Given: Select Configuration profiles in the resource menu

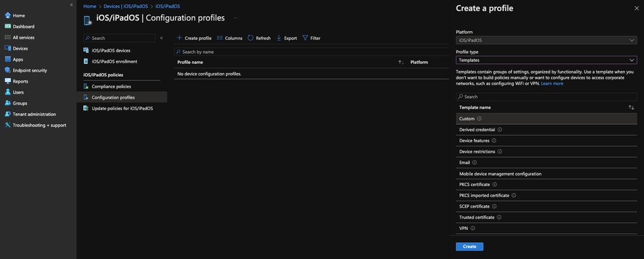Looking at the screenshot, I should pos(122,97).
